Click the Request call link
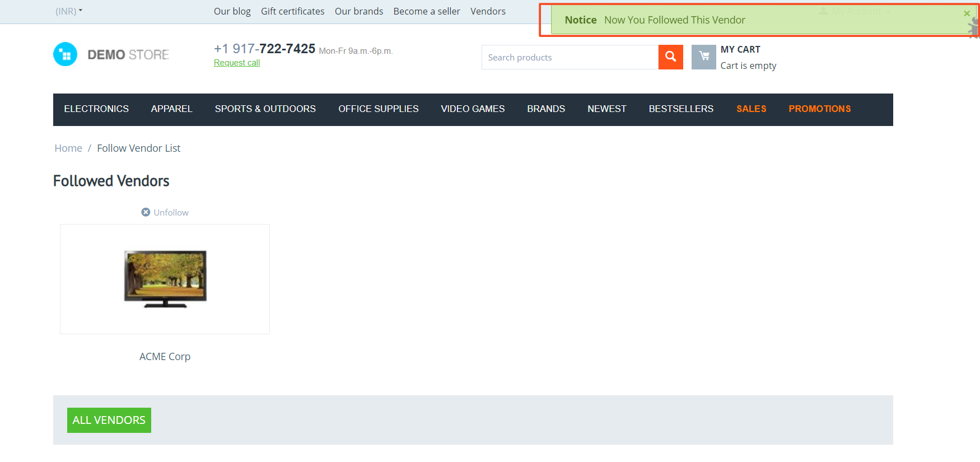980x462 pixels. tap(237, 63)
